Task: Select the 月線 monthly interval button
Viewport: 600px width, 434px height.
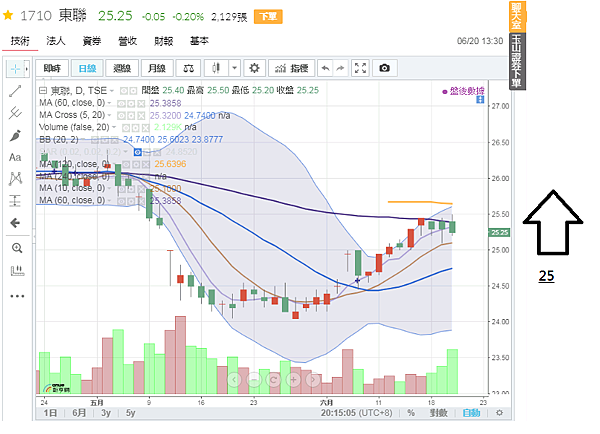Action: click(157, 69)
